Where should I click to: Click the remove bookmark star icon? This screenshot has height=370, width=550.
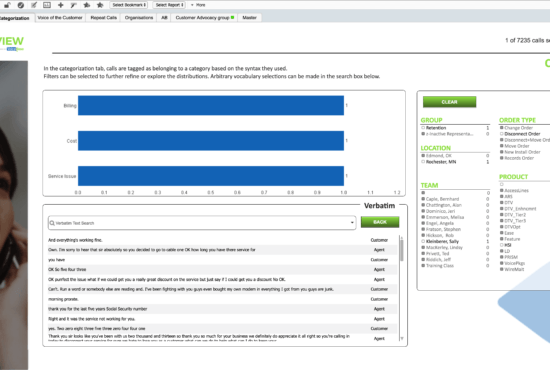click(100, 5)
